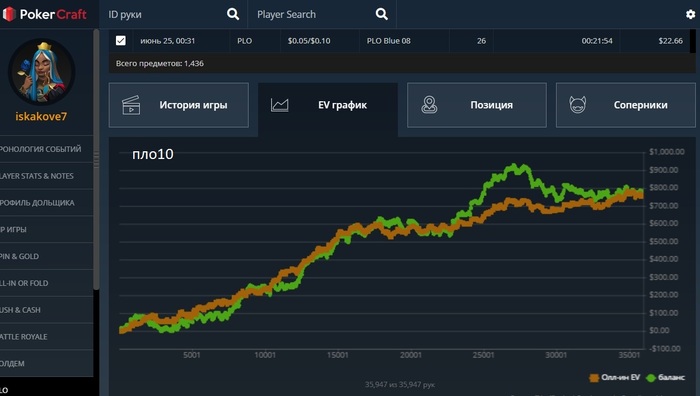Click the PokerCraft logo icon
The height and width of the screenshot is (396, 700).
[9, 14]
